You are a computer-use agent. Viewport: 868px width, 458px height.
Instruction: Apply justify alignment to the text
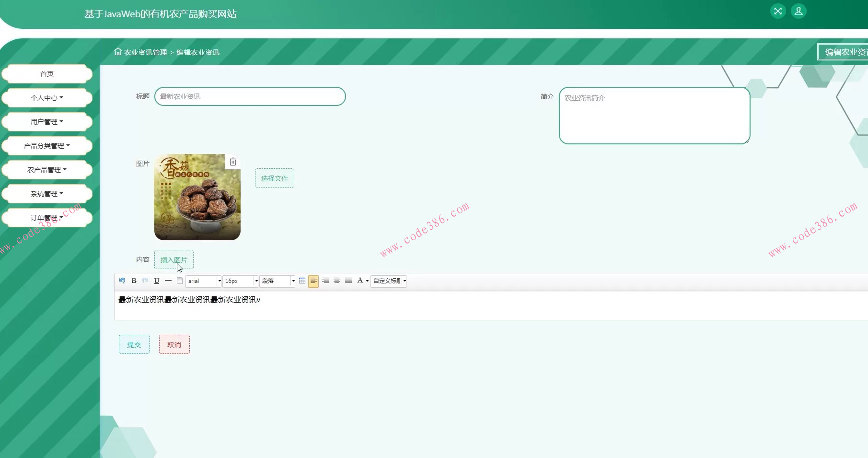coord(348,281)
